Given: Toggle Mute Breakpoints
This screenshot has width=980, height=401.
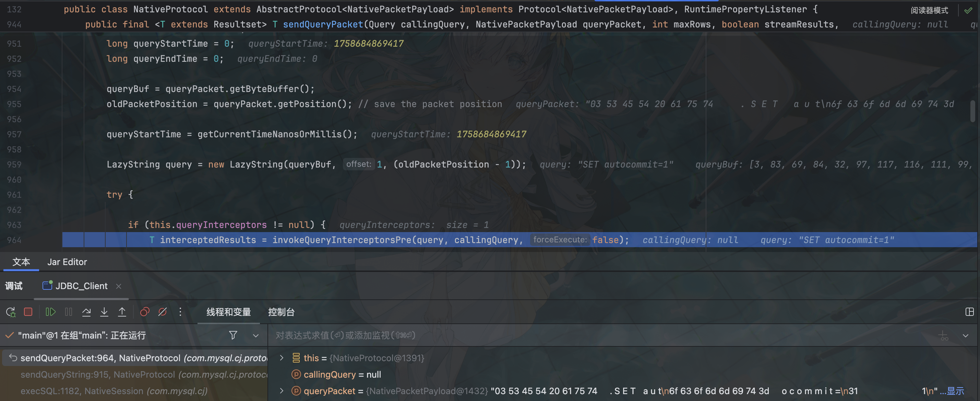Looking at the screenshot, I should 163,312.
